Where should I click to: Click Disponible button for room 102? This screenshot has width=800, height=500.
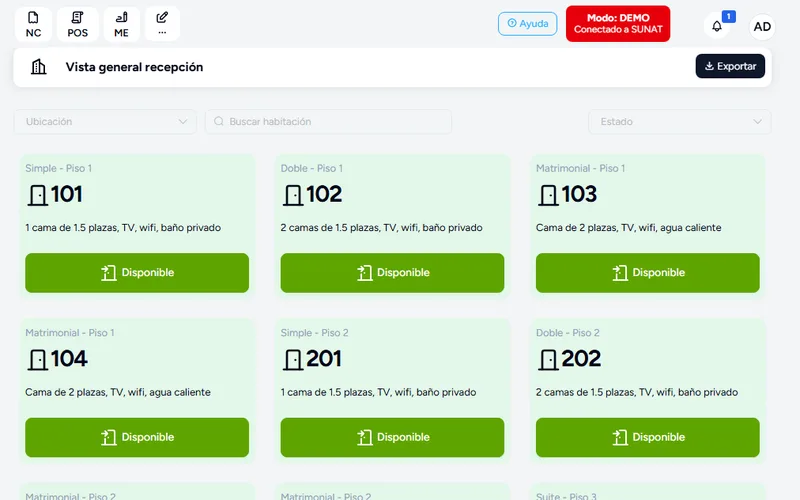[x=392, y=273]
